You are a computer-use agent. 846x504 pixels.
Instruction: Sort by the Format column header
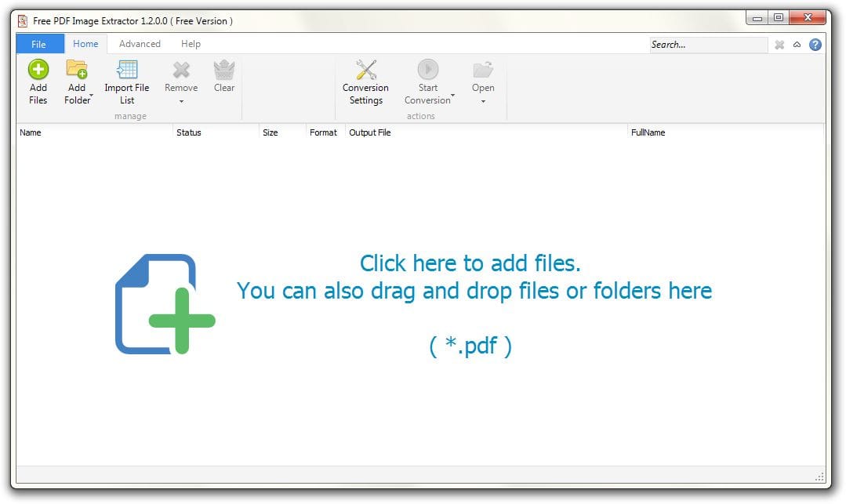click(x=325, y=132)
